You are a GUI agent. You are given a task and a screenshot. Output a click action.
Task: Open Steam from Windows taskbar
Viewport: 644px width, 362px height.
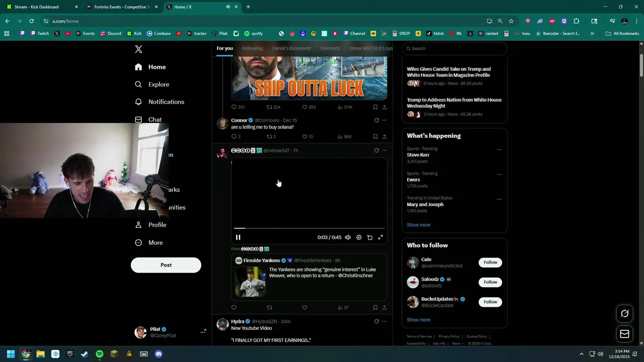coord(85,354)
